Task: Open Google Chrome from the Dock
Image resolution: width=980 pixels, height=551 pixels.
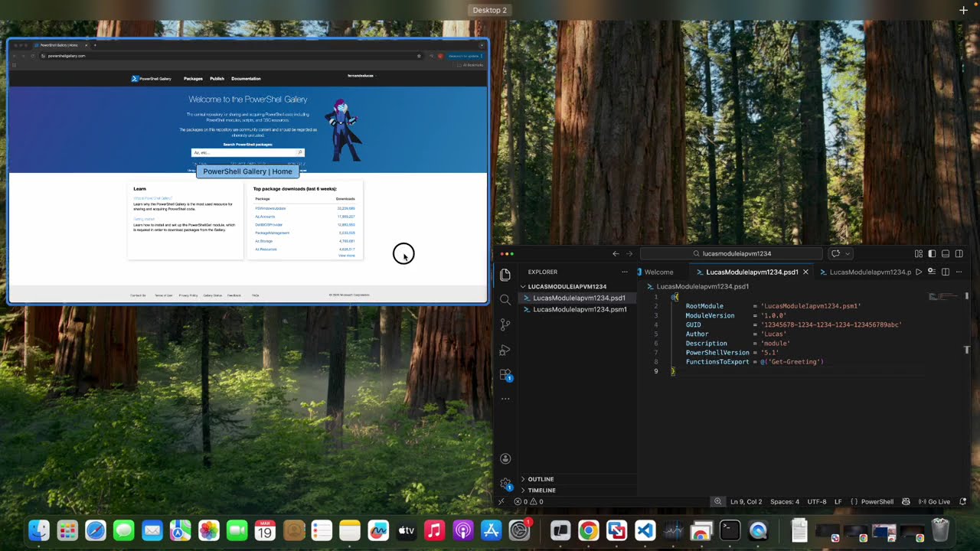Action: pyautogui.click(x=588, y=530)
